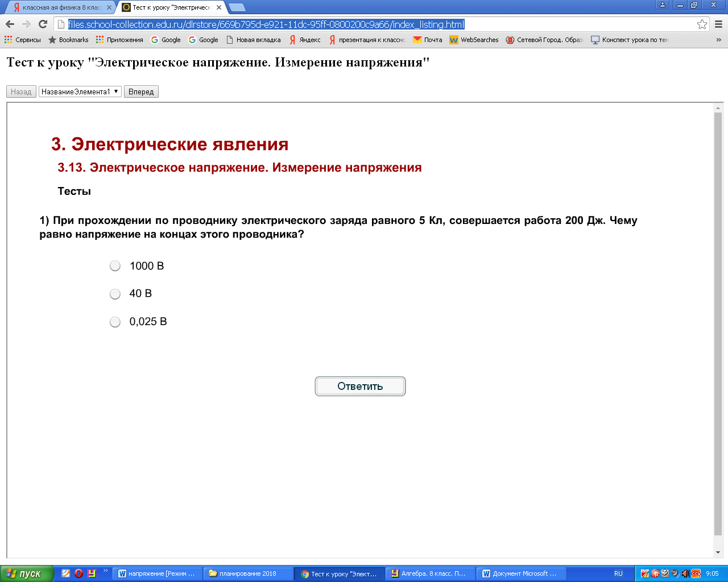This screenshot has width=728, height=582.
Task: Select the Тест к уроку browser tab
Action: click(171, 7)
